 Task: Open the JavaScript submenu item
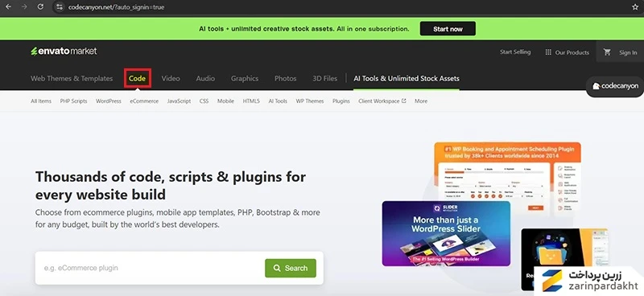point(179,101)
